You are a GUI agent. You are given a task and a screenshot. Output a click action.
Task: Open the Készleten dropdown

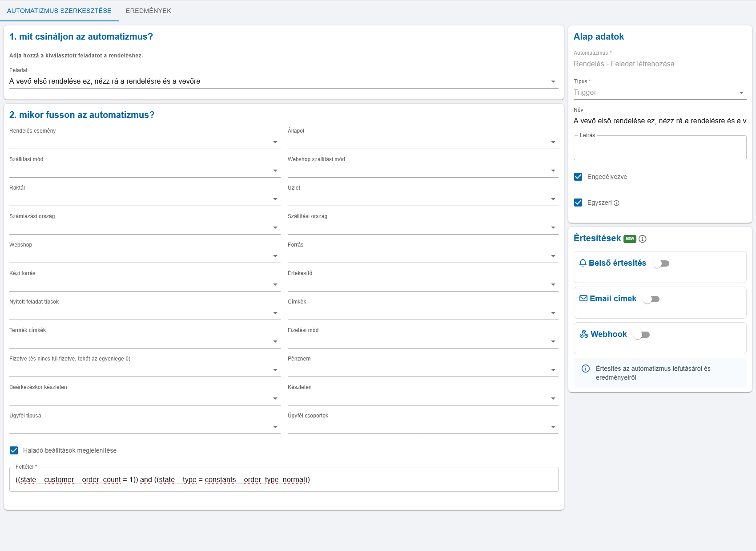[423, 398]
